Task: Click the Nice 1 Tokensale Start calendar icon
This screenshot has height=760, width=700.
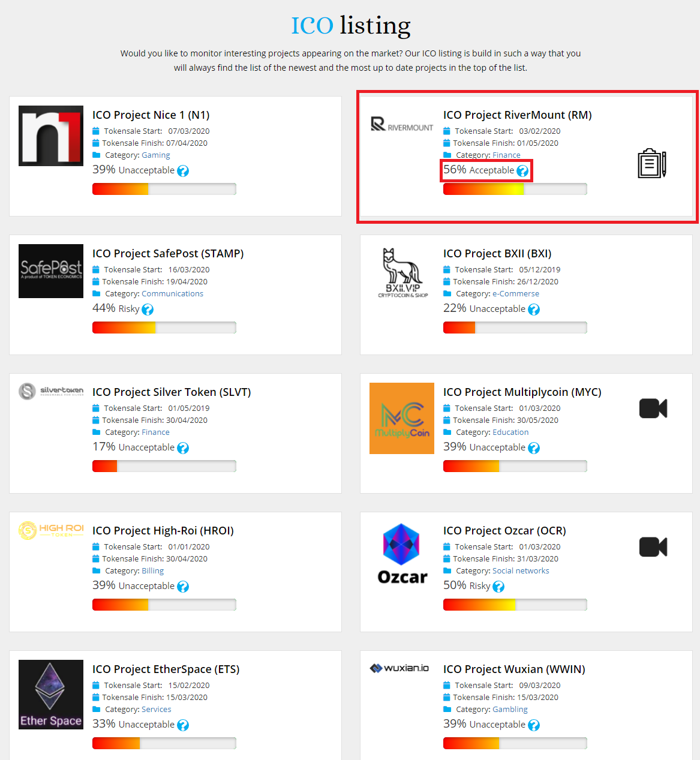Action: click(96, 131)
